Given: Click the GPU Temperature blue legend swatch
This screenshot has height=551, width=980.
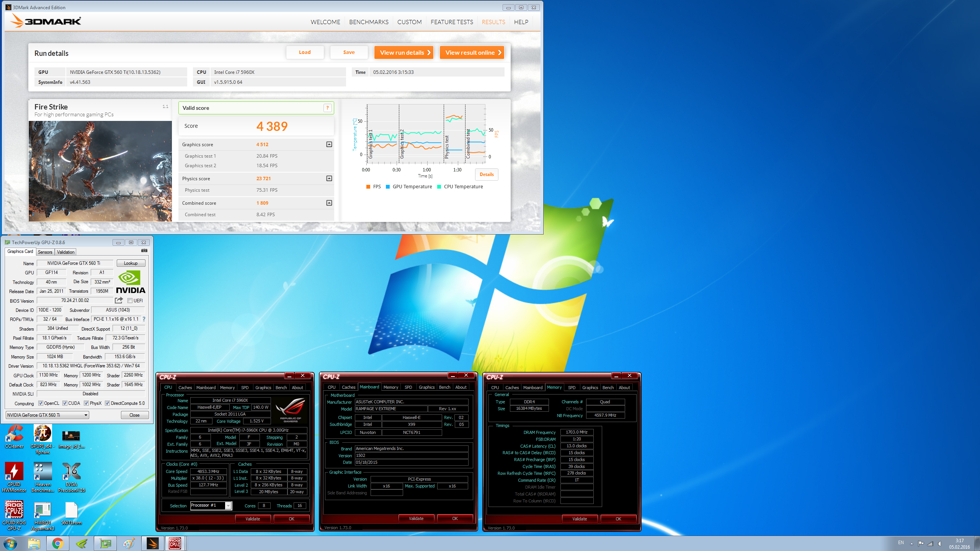Looking at the screenshot, I should (x=388, y=187).
